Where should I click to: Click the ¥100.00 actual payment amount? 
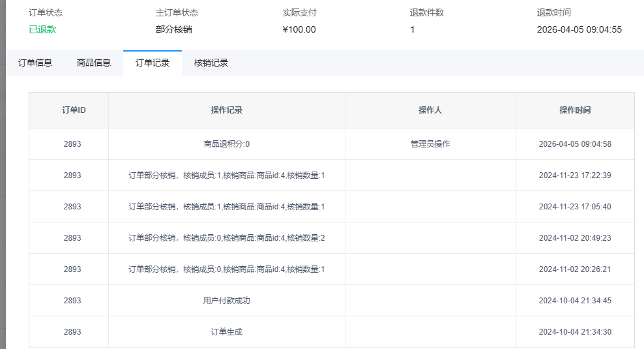click(299, 29)
